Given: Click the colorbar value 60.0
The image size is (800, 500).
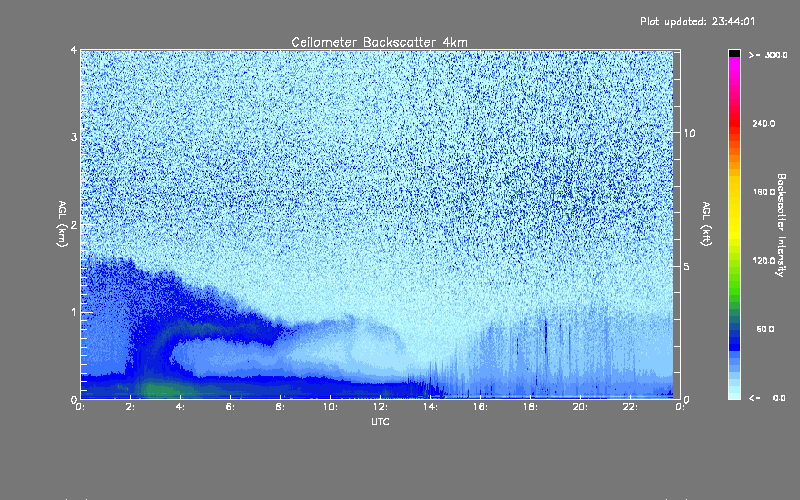Looking at the screenshot, I should pyautogui.click(x=765, y=329).
